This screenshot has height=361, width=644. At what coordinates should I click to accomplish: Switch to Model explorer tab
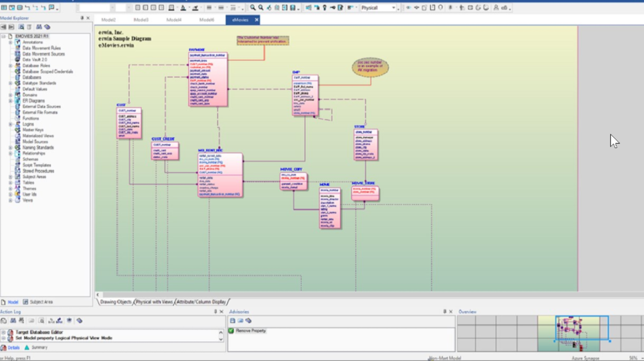pos(10,302)
